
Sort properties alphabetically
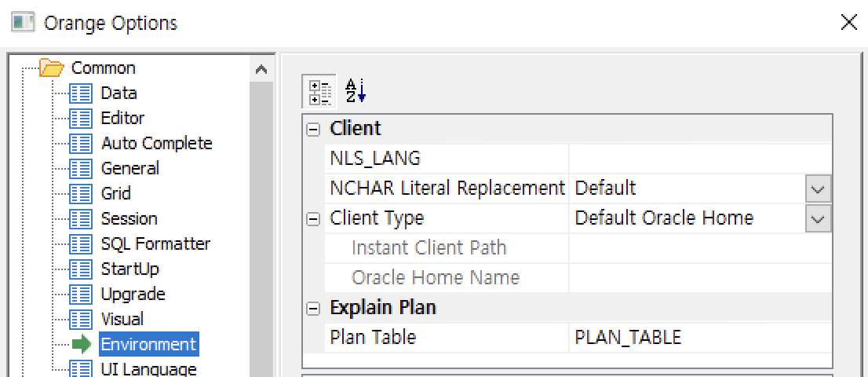(356, 91)
